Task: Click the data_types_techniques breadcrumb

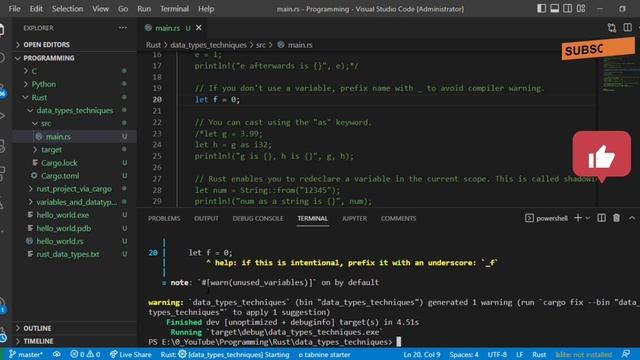Action: pos(208,45)
